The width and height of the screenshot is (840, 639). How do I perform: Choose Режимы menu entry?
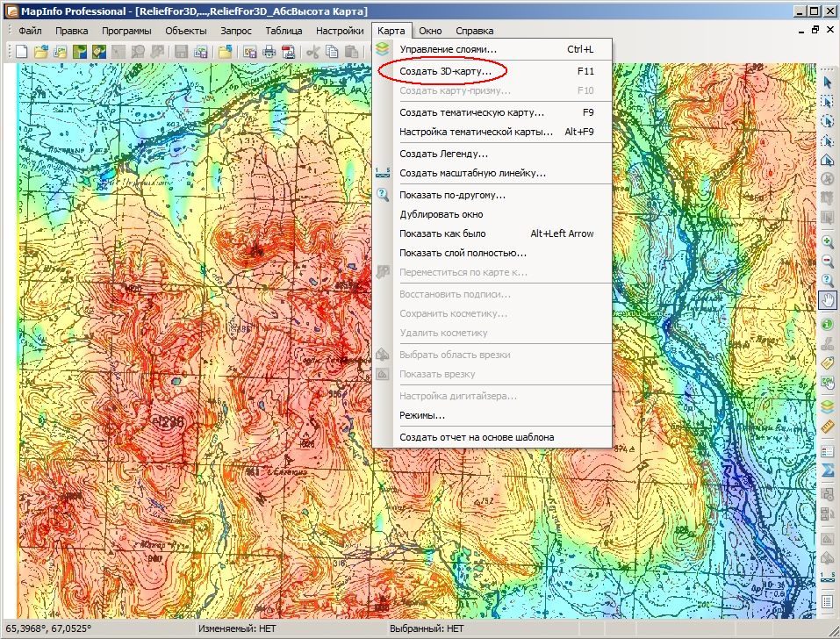492,415
